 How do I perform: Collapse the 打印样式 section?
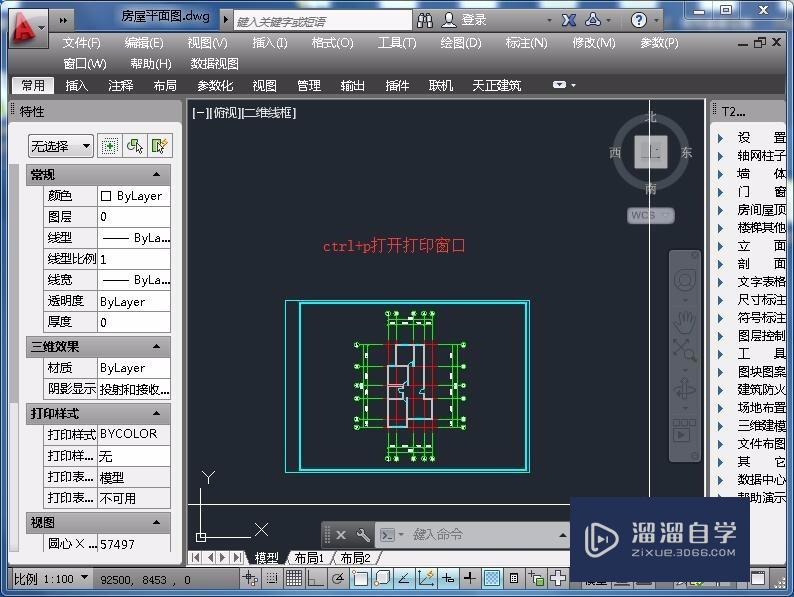tap(156, 414)
